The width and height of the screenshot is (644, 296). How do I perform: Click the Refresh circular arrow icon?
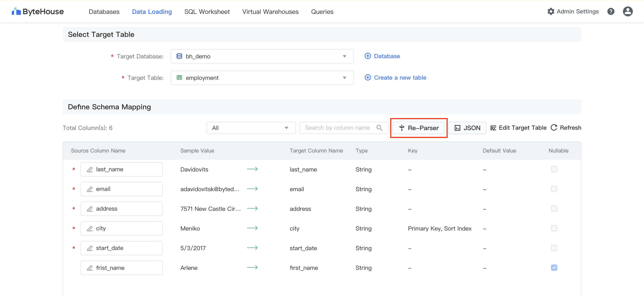click(554, 128)
